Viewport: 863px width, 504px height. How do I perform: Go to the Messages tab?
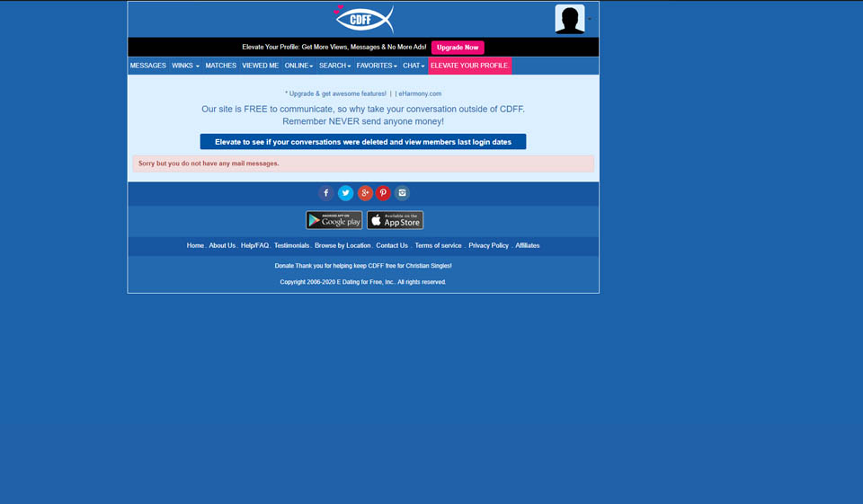147,66
